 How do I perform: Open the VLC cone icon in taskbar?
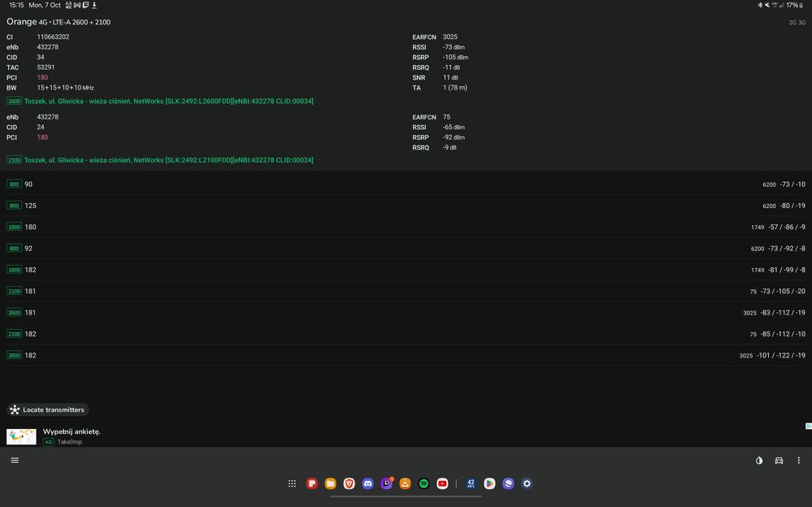click(405, 483)
